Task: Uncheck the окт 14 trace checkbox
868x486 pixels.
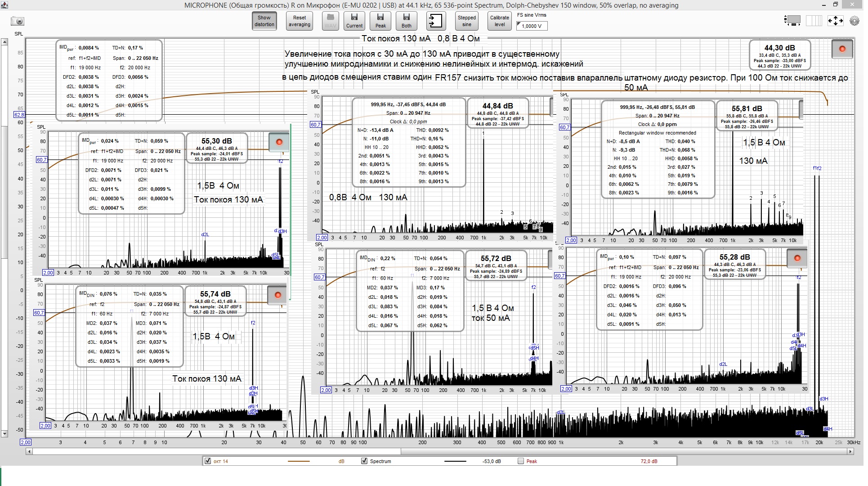Action: click(x=208, y=461)
